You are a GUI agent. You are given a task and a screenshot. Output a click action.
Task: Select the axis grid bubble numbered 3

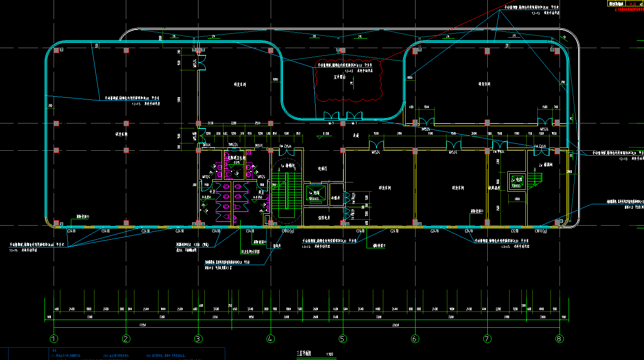[x=198, y=339]
